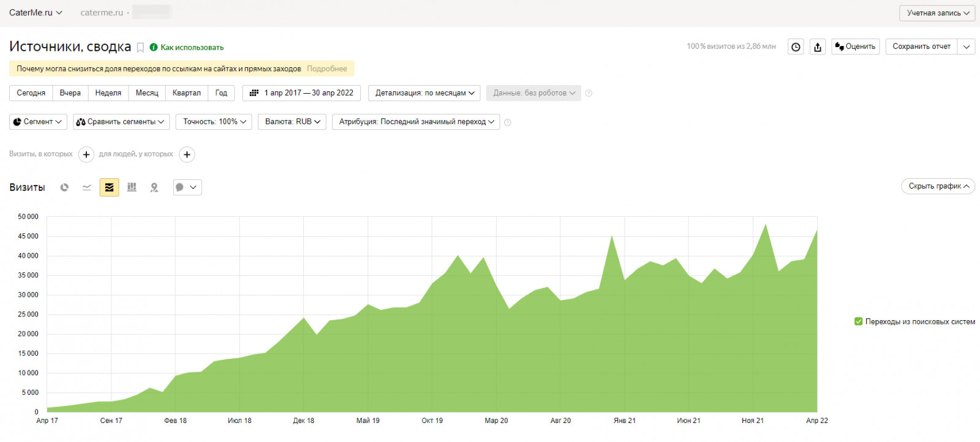The image size is (980, 442).
Task: Click Сохранить отчет
Action: (x=922, y=47)
